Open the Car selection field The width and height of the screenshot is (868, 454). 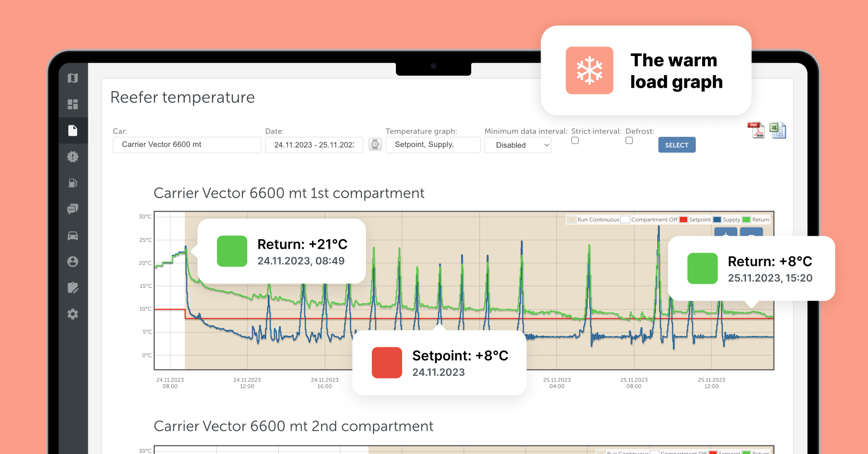[x=186, y=145]
